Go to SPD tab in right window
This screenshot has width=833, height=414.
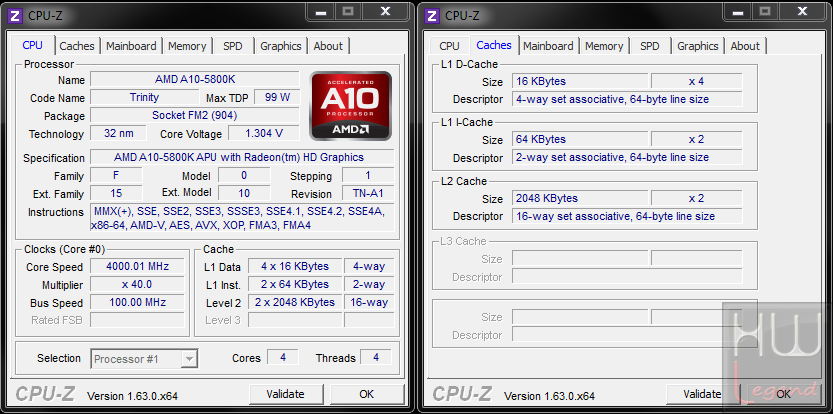tap(650, 46)
